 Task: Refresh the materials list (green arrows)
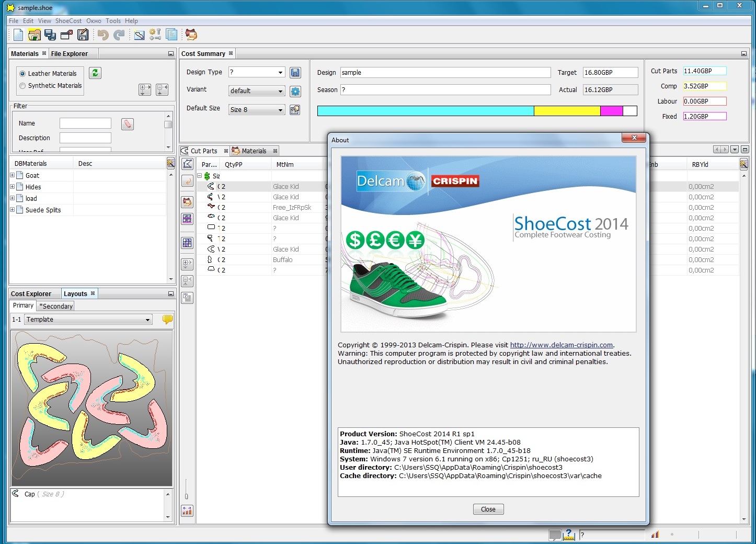(95, 73)
